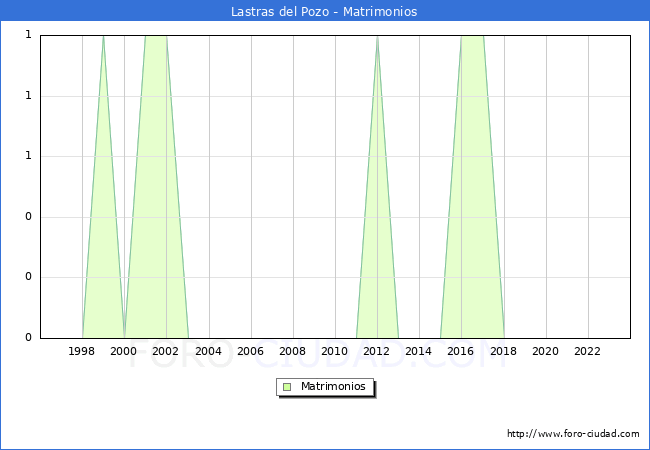Select the 2014 x-axis label

[419, 351]
